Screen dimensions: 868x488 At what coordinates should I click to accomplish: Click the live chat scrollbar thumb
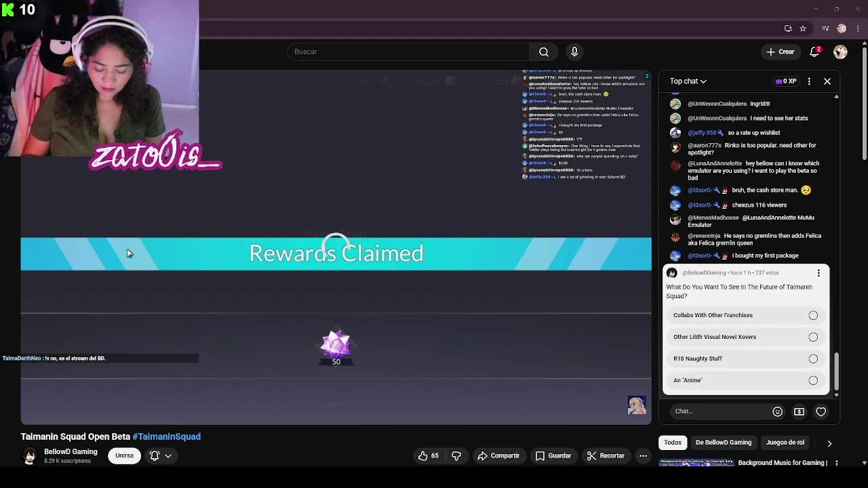[x=836, y=371]
